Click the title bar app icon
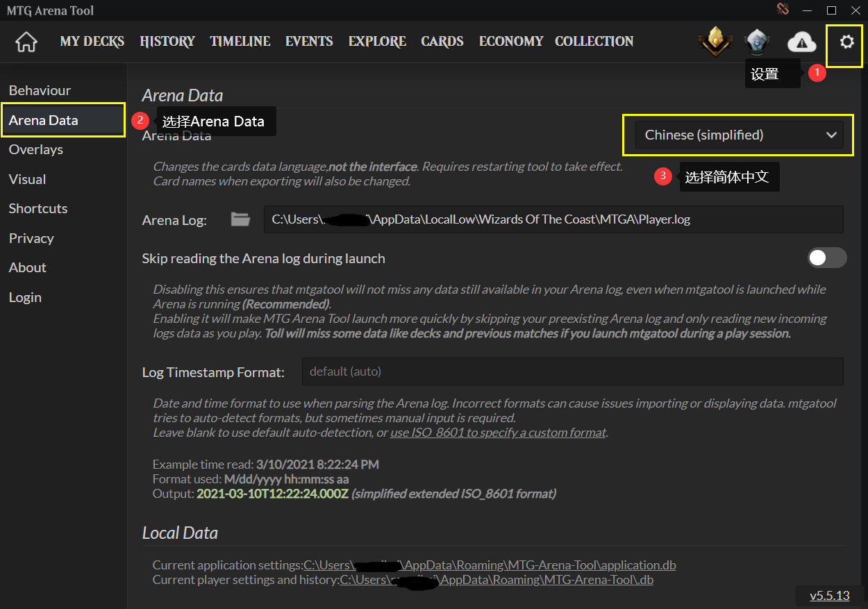 tap(784, 9)
